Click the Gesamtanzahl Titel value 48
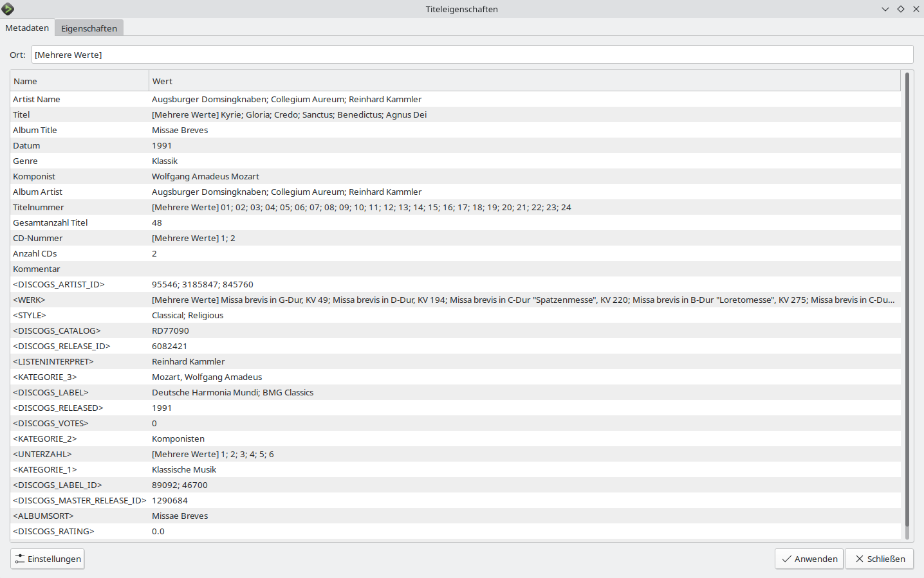This screenshot has width=924, height=578. click(157, 222)
